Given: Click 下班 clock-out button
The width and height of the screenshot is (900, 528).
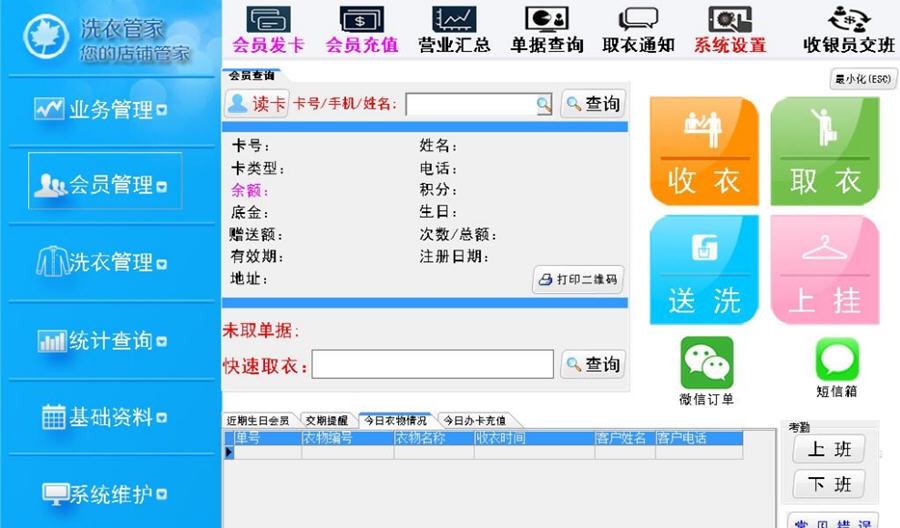Looking at the screenshot, I should click(829, 484).
